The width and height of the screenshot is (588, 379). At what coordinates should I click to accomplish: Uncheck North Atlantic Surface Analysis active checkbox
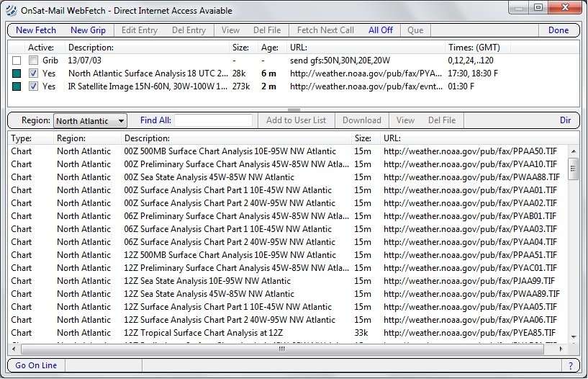pos(34,73)
